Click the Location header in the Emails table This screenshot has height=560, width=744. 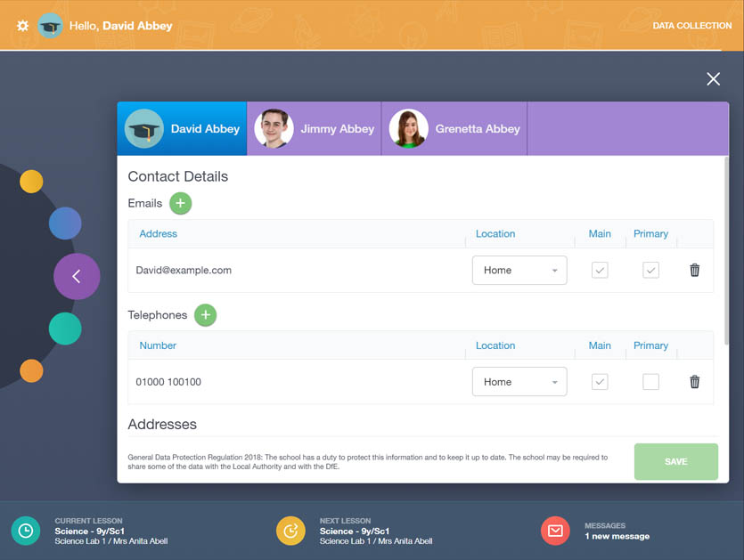[495, 234]
